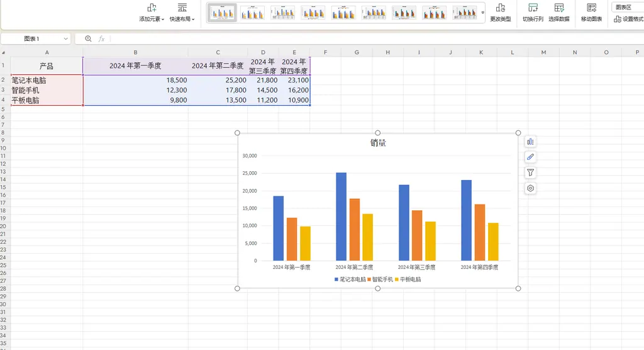Click the bottom-center chart resize handle
644x350 pixels.
tap(378, 289)
